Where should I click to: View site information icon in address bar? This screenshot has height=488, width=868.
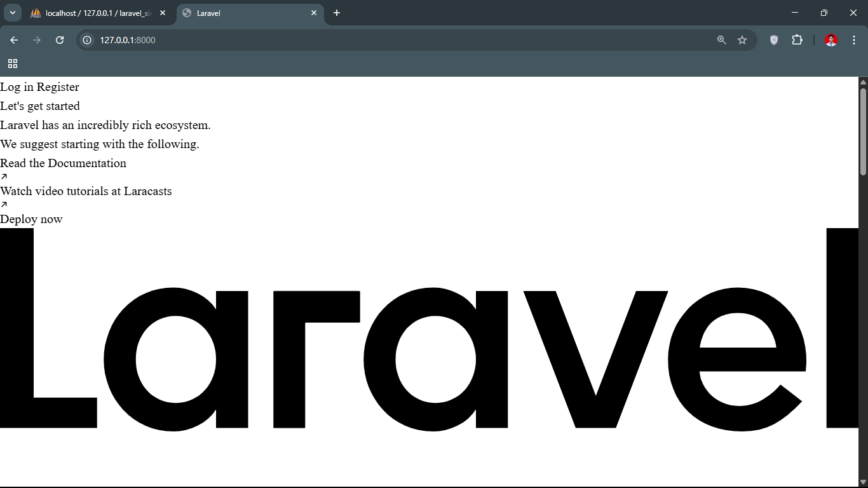point(88,40)
